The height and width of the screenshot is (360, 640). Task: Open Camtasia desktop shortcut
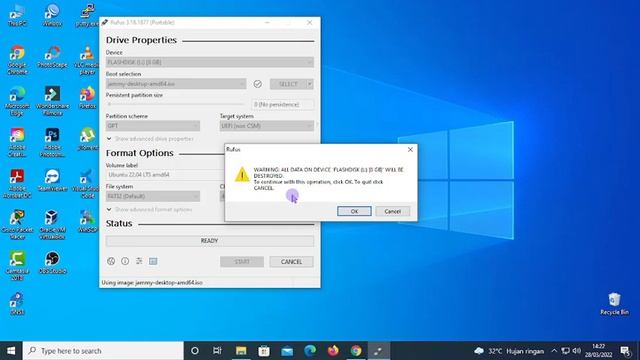tap(17, 266)
